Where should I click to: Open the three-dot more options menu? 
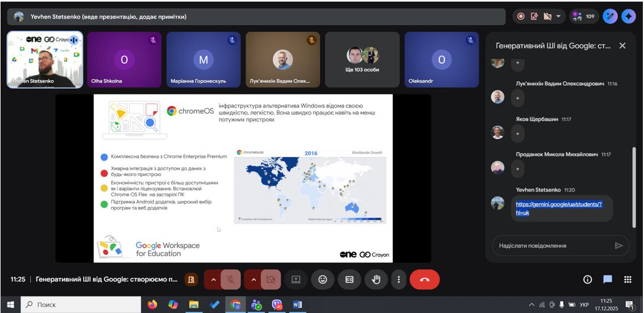pyautogui.click(x=399, y=279)
